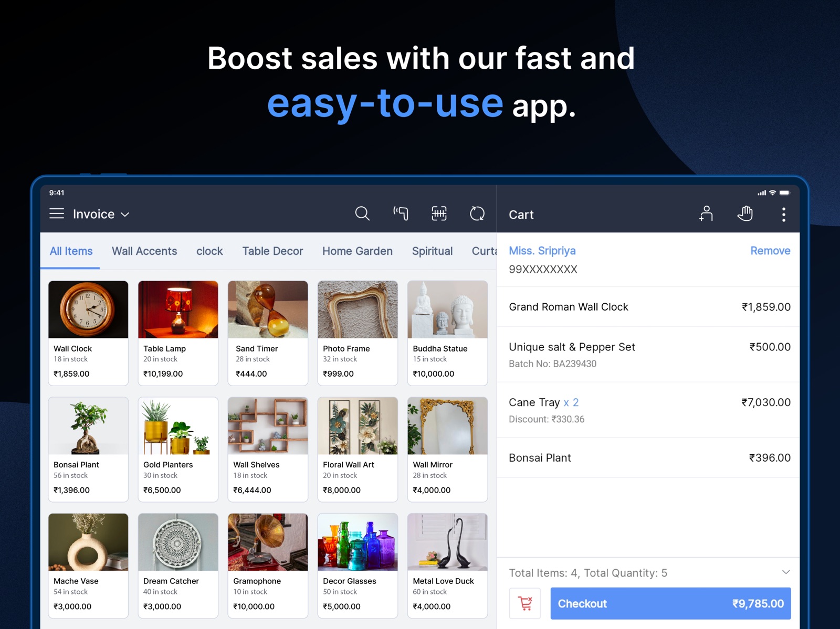The width and height of the screenshot is (840, 629).
Task: Switch to the Wall Accents tab
Action: pyautogui.click(x=144, y=251)
